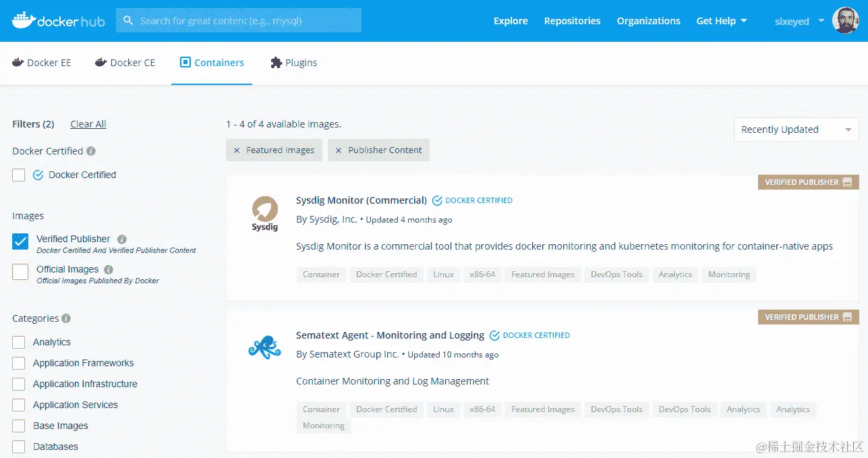Click Monitoring tag on Sematext card

pos(324,426)
